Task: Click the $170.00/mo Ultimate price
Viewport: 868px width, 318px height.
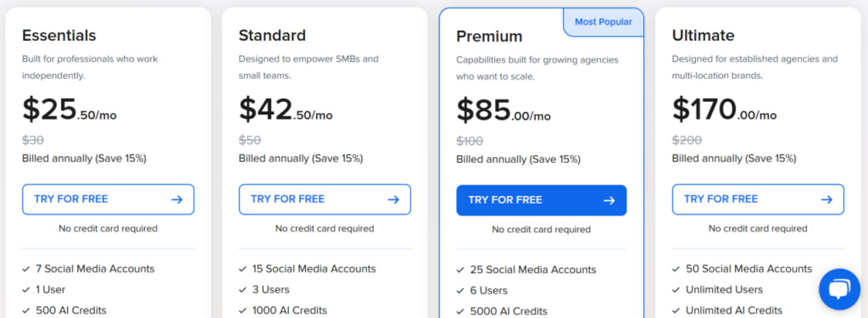Action: (724, 109)
